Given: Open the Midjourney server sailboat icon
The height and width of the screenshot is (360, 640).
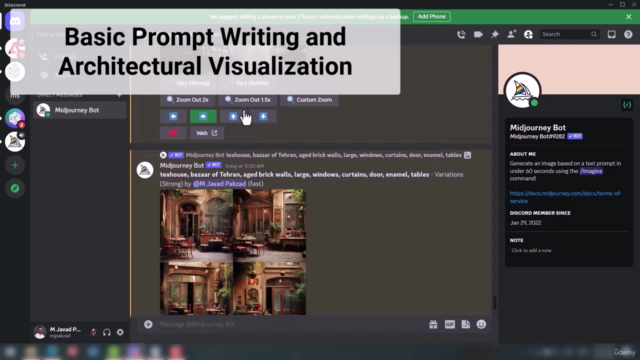Looking at the screenshot, I should [x=15, y=142].
